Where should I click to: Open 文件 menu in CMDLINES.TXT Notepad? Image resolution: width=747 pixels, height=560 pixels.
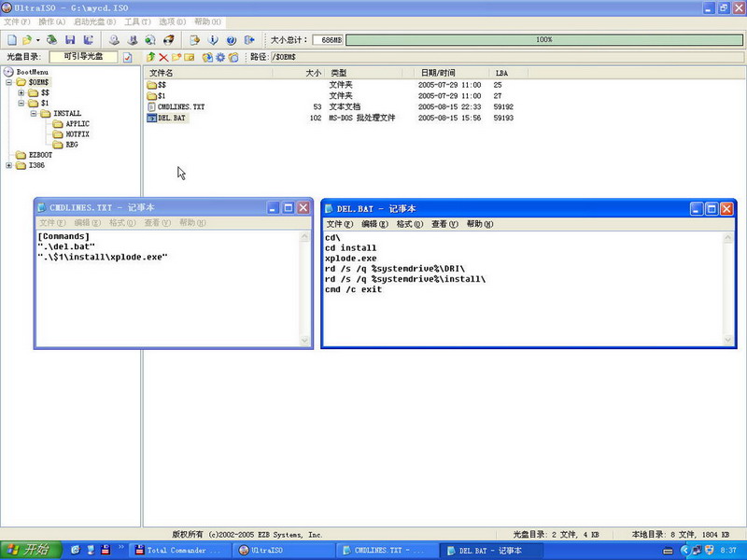click(x=52, y=223)
